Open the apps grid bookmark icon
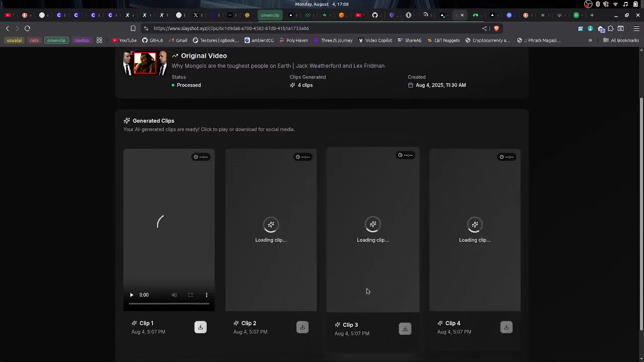644x362 pixels. pyautogui.click(x=100, y=40)
